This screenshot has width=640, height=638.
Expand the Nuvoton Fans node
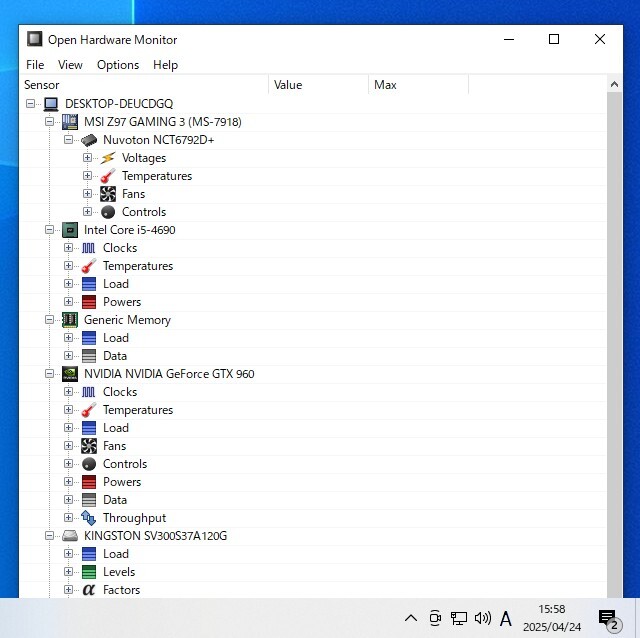pos(87,193)
